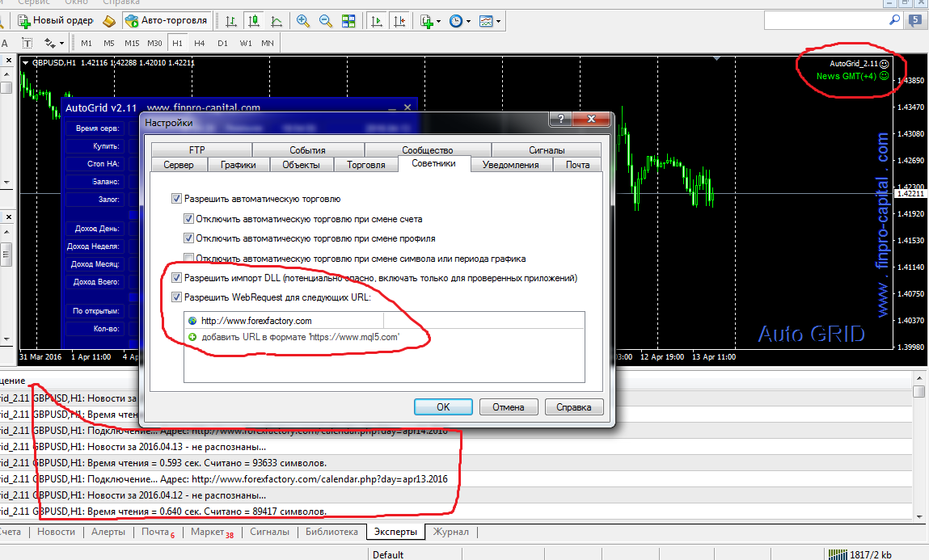Image resolution: width=929 pixels, height=560 pixels.
Task: Select the M30 timeframe
Action: 154,43
